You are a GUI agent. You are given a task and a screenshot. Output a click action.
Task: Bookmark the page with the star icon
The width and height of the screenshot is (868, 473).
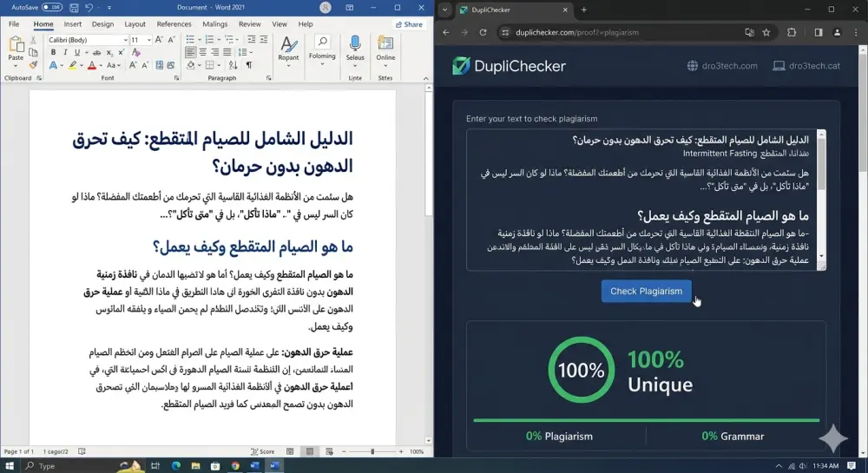click(766, 33)
